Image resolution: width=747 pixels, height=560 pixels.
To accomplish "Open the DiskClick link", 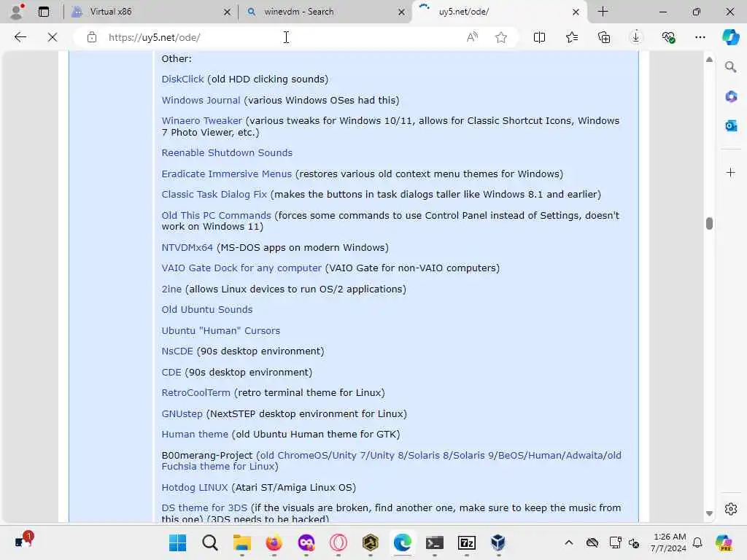I will pos(182,79).
